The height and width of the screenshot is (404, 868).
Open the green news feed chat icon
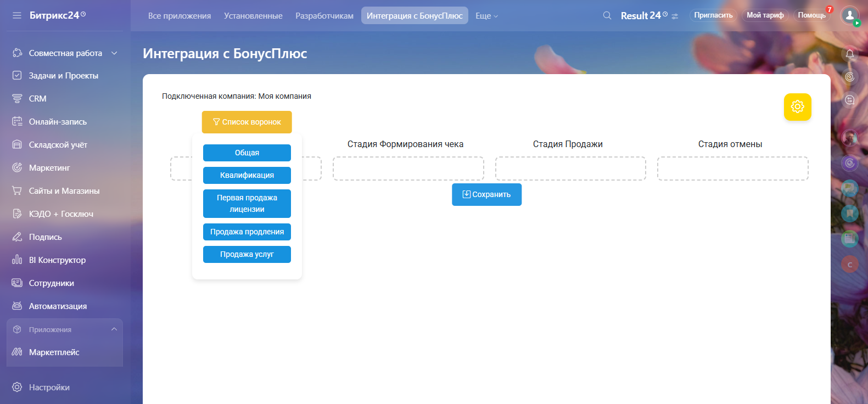click(x=850, y=239)
